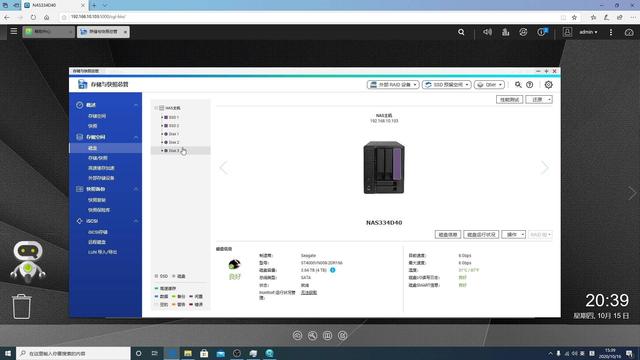Viewport: 640px width, 360px height.
Task: Open external devices sync icon in QTS bar
Action: click(x=523, y=32)
